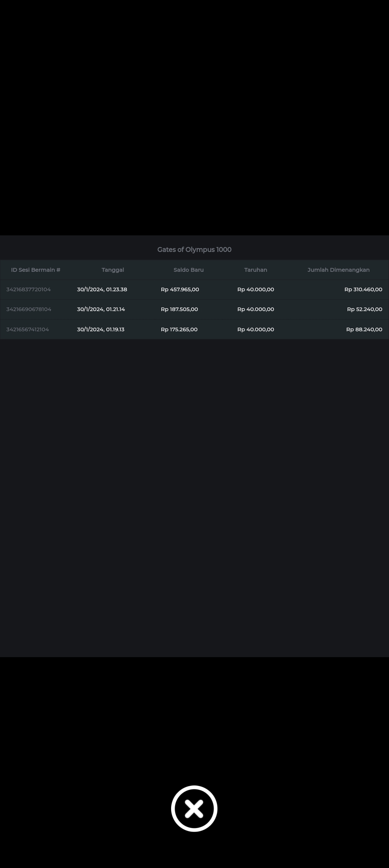Image resolution: width=389 pixels, height=868 pixels.
Task: Click the Rp 187.505,00 balance value
Action: click(179, 309)
